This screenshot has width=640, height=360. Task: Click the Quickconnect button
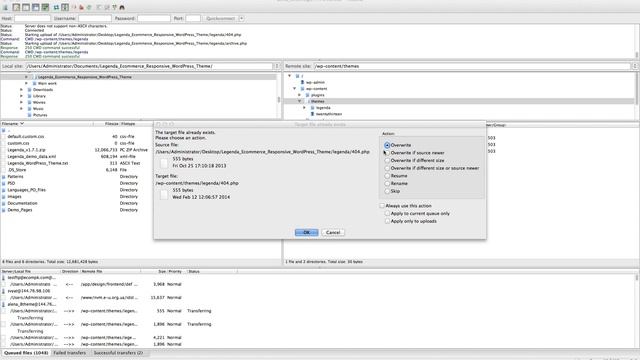point(220,18)
